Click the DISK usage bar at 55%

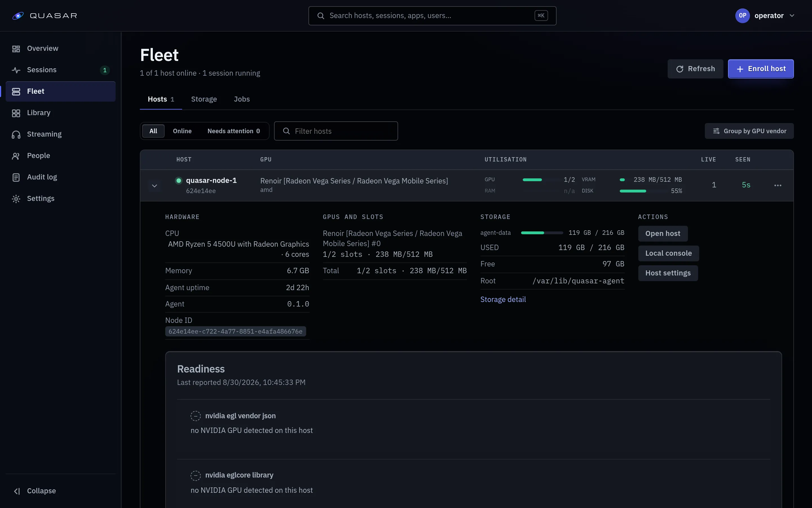[643, 191]
